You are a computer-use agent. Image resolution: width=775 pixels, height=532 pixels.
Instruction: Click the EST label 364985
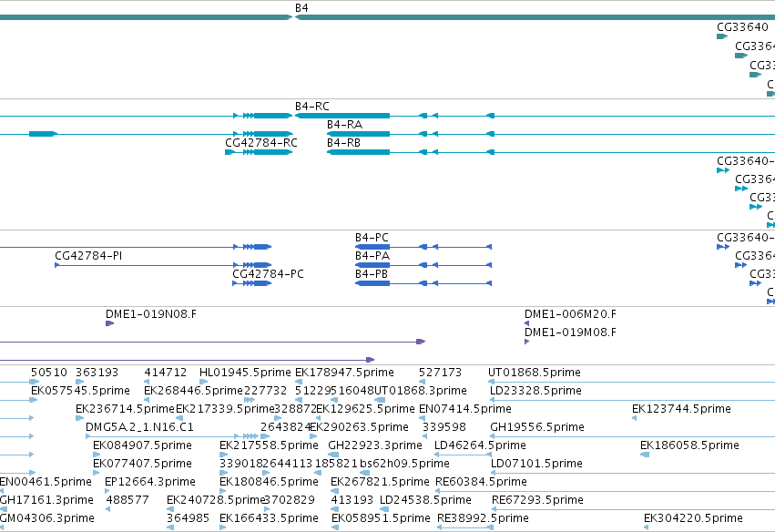(188, 519)
